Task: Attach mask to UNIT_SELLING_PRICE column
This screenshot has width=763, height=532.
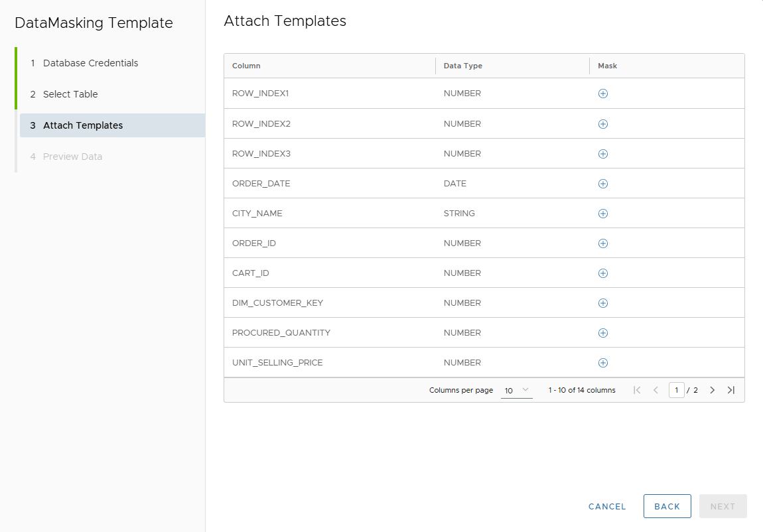Action: coord(602,363)
